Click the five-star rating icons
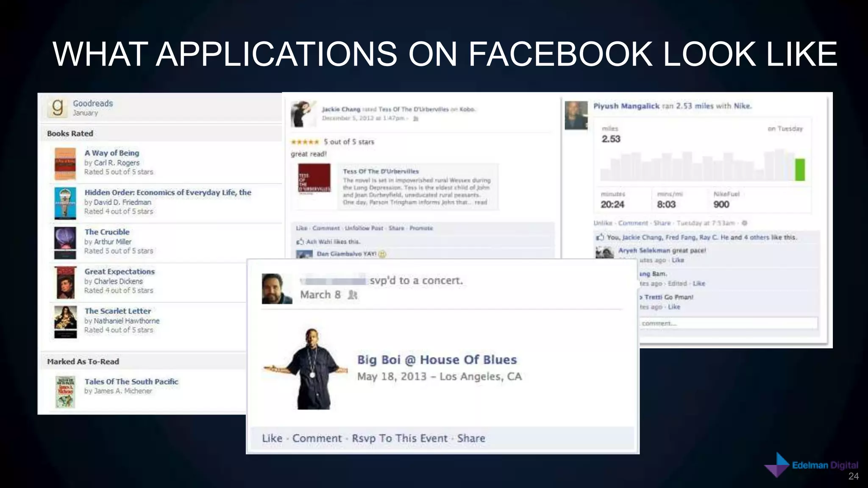The image size is (868, 488). (x=305, y=142)
